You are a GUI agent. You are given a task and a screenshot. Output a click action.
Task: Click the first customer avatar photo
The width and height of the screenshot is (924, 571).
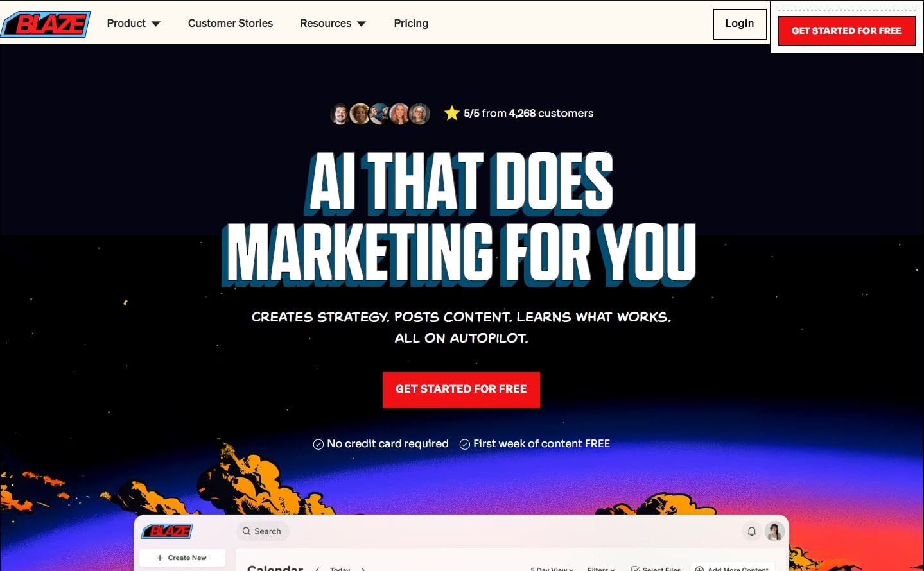340,114
